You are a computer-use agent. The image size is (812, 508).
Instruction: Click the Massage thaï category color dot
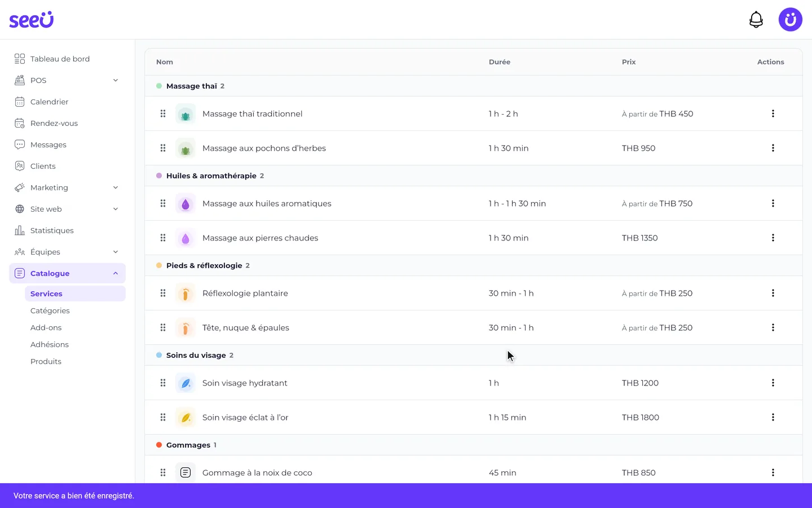[x=159, y=86]
